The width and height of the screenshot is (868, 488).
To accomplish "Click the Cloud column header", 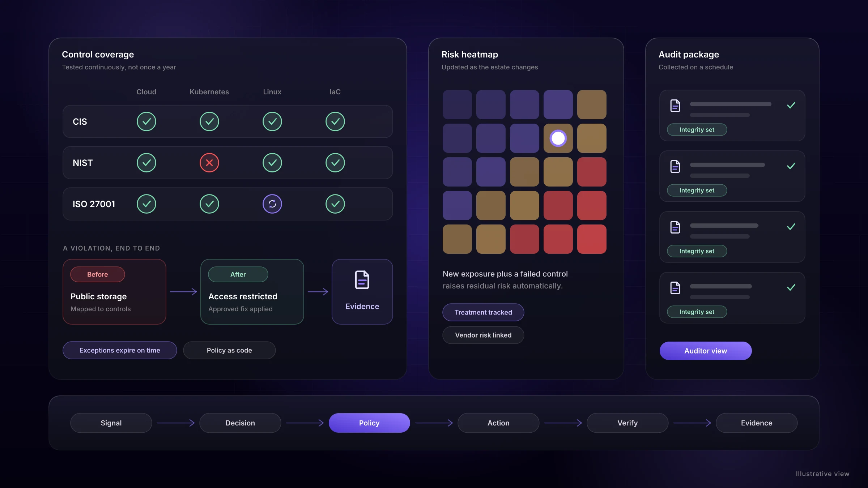I will 146,92.
